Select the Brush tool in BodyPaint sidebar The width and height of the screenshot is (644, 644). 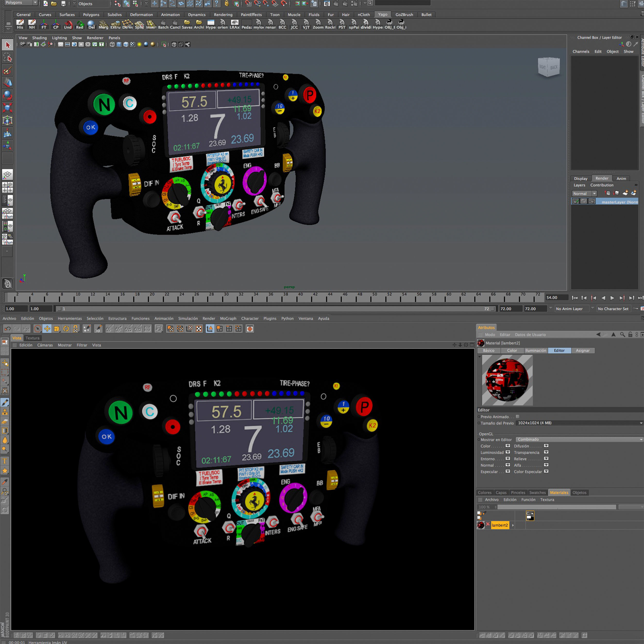tap(5, 402)
